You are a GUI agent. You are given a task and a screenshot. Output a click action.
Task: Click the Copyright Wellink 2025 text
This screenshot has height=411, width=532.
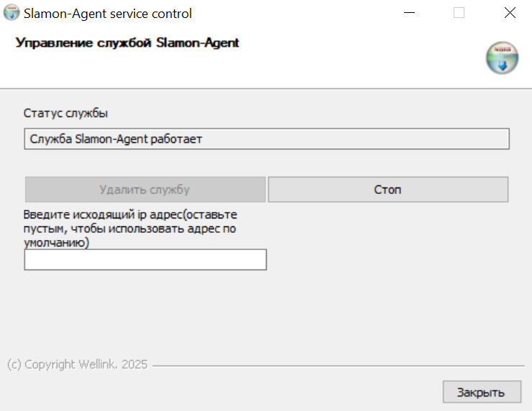pos(78,364)
